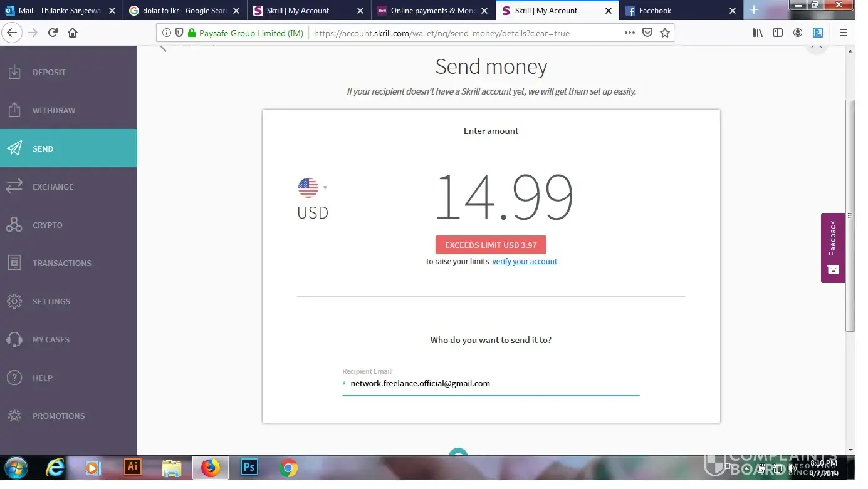Select the Exchange arrows icon
This screenshot has width=868, height=489.
pyautogui.click(x=14, y=187)
